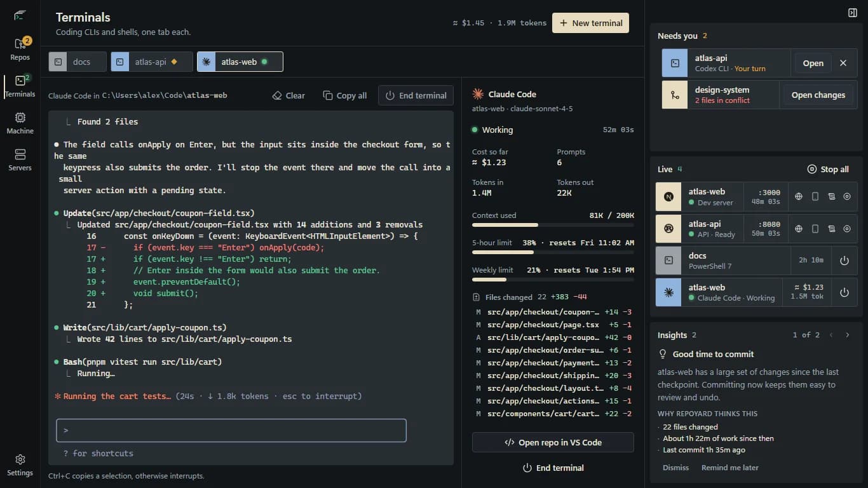
Task: Open changes for design-system conflicts
Action: (818, 95)
